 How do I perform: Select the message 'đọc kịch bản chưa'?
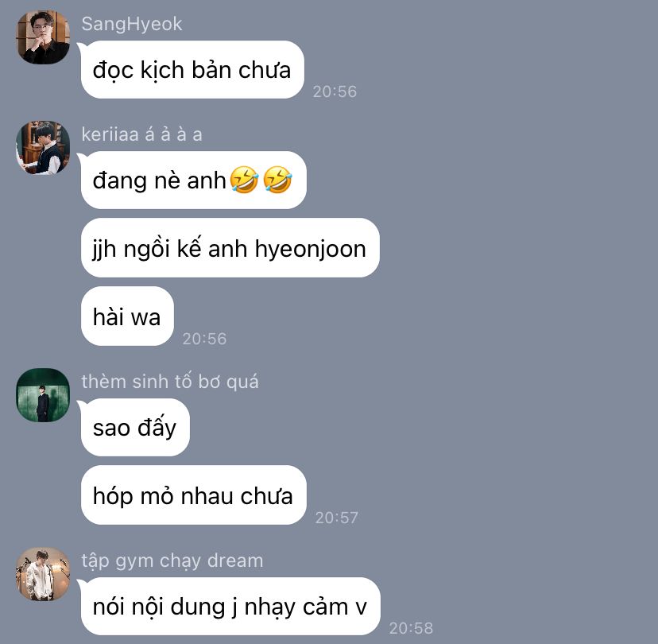192,70
